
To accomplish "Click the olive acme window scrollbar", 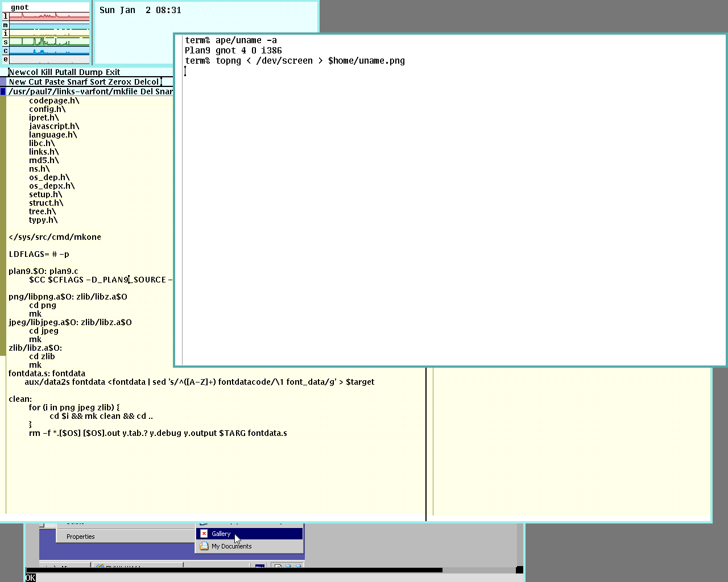I will coord(3,227).
